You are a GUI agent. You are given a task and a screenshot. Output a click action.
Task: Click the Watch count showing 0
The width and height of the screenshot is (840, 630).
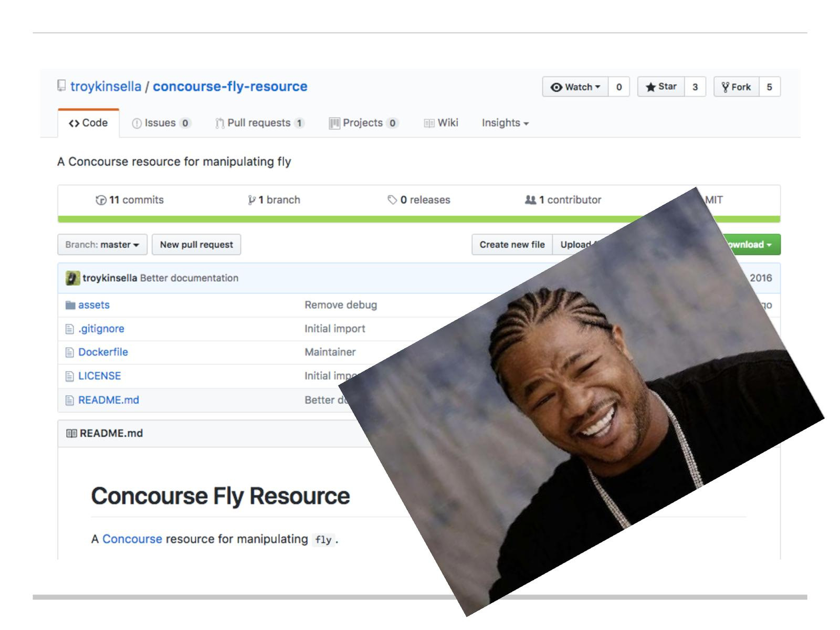[x=619, y=87]
